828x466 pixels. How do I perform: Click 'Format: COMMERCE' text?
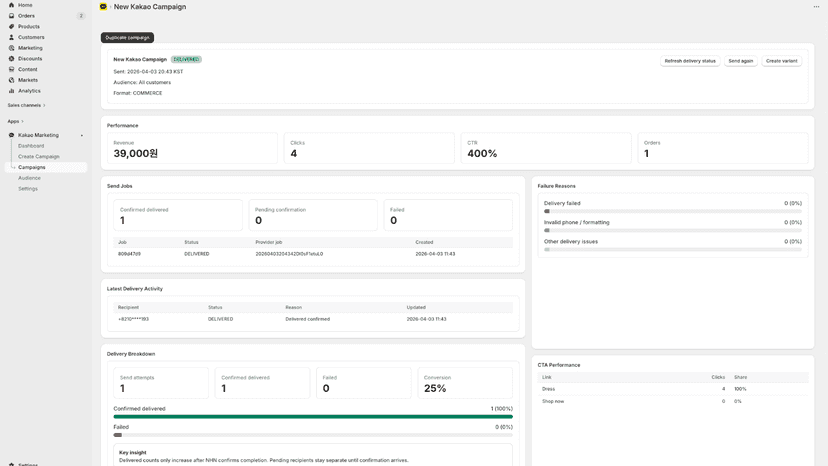point(138,93)
